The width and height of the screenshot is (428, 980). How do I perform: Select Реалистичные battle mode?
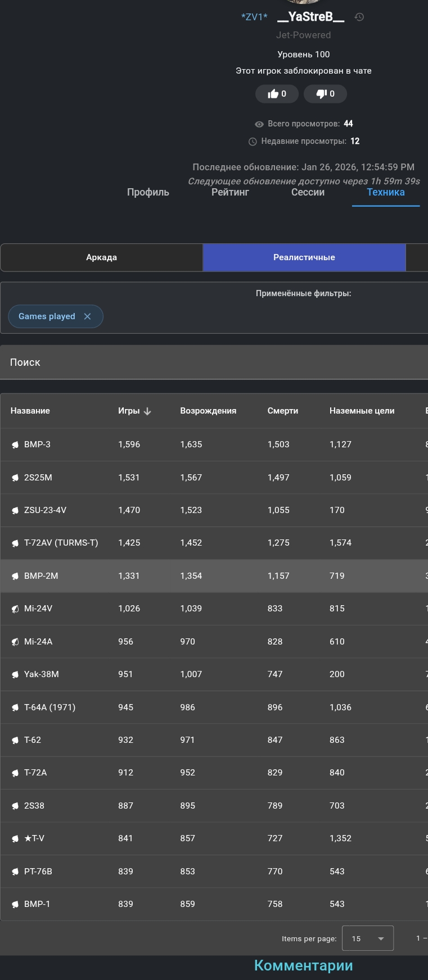[x=304, y=257]
